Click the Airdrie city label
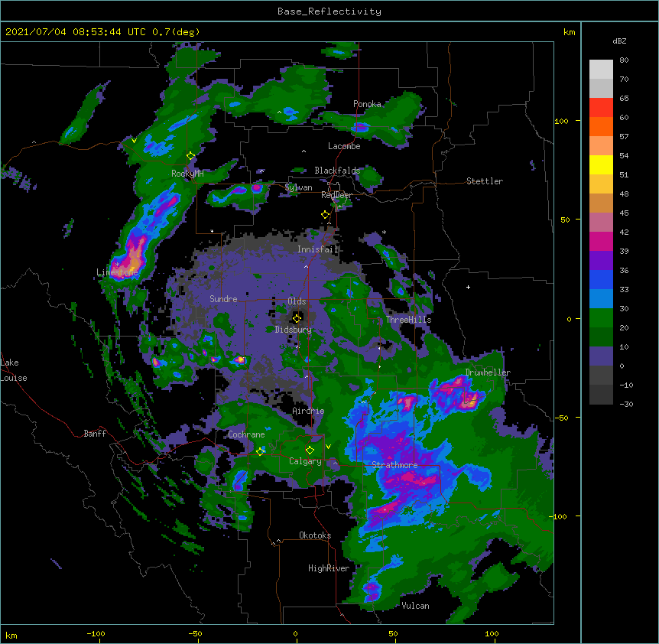 coord(308,411)
